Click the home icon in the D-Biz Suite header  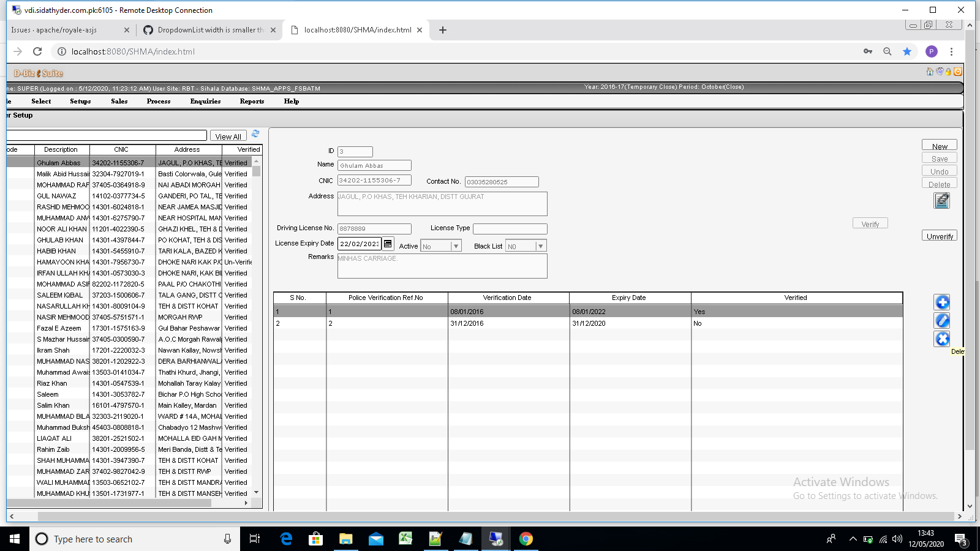(930, 72)
